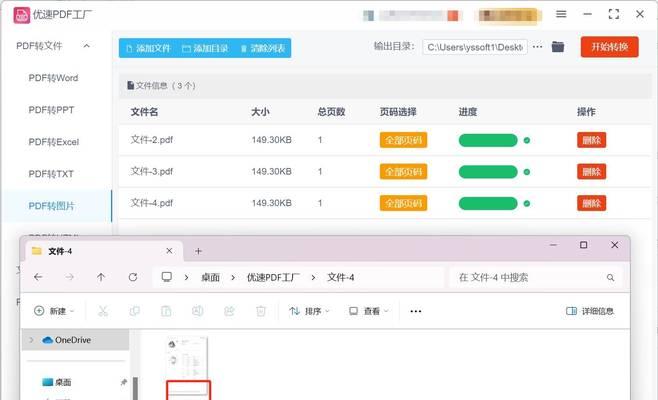Click the 添加文件 button
The height and width of the screenshot is (400, 658).
148,48
